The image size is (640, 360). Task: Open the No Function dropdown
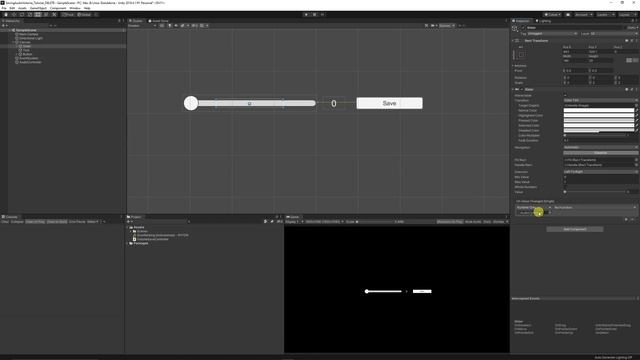click(x=595, y=207)
